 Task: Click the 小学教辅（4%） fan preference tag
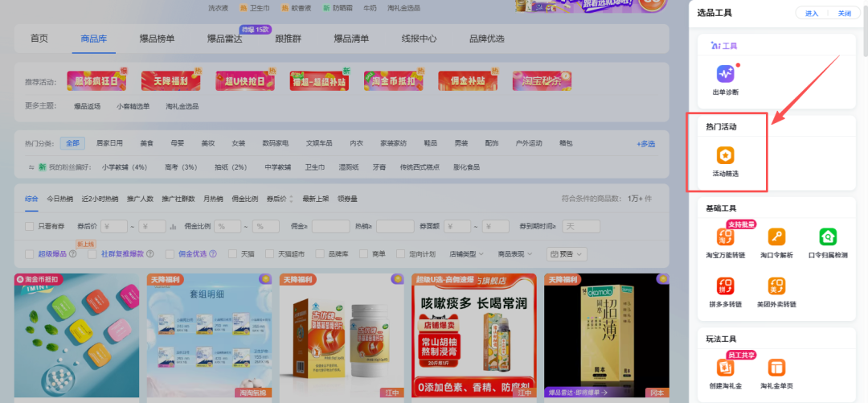point(125,167)
